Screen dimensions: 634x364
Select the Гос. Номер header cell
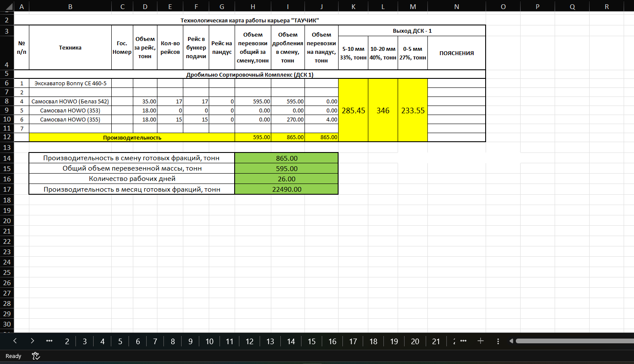point(122,47)
